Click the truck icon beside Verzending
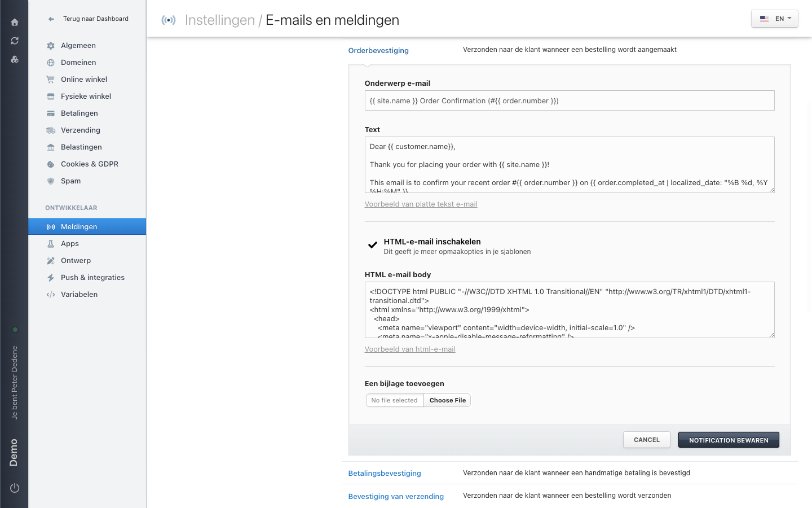This screenshot has height=508, width=812. coord(51,130)
